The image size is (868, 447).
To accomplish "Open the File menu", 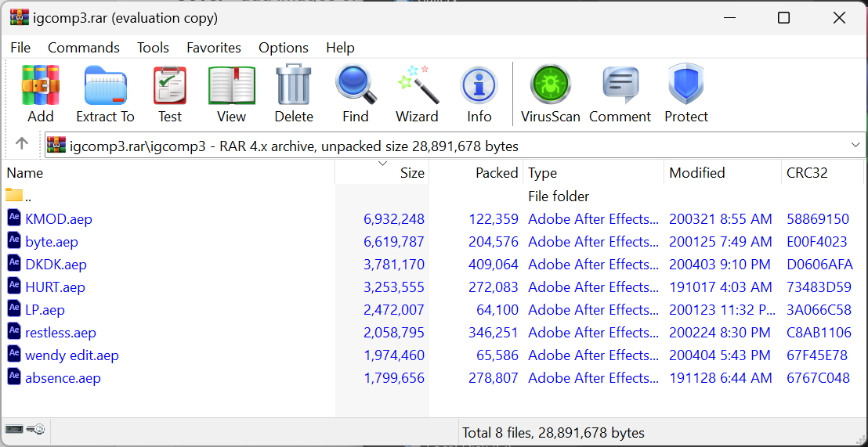I will pos(20,48).
